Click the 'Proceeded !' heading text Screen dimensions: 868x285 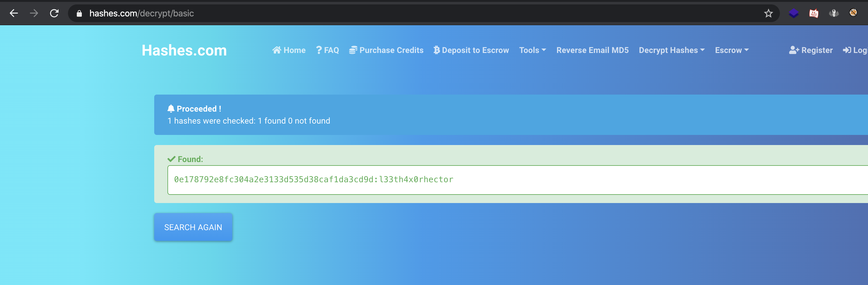(x=199, y=109)
